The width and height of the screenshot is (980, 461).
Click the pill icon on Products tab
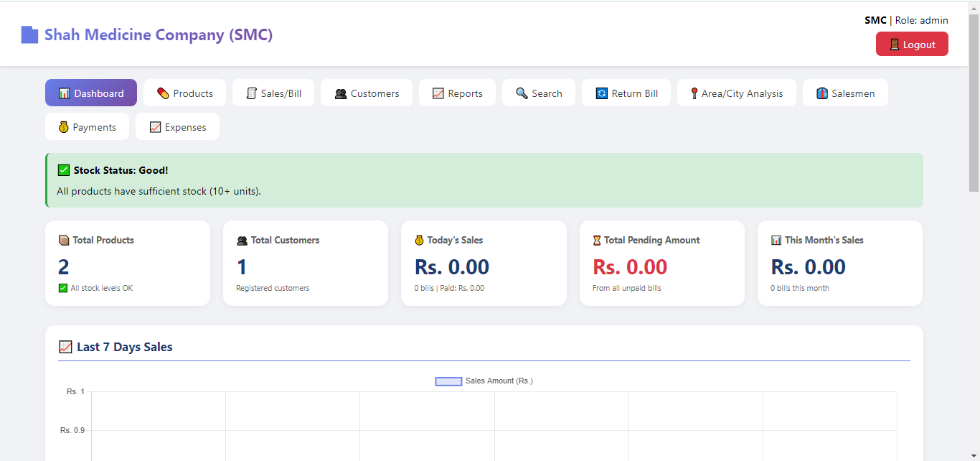pyautogui.click(x=163, y=93)
